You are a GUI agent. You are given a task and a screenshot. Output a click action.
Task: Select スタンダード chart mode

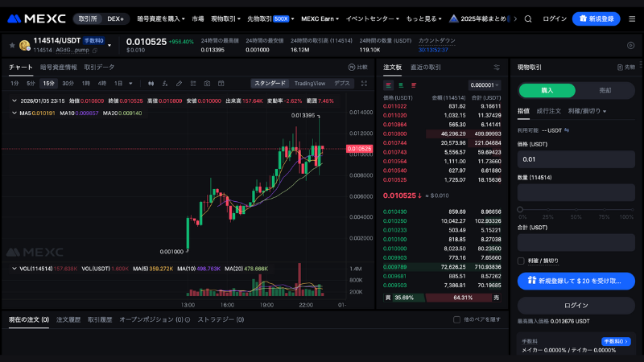270,84
